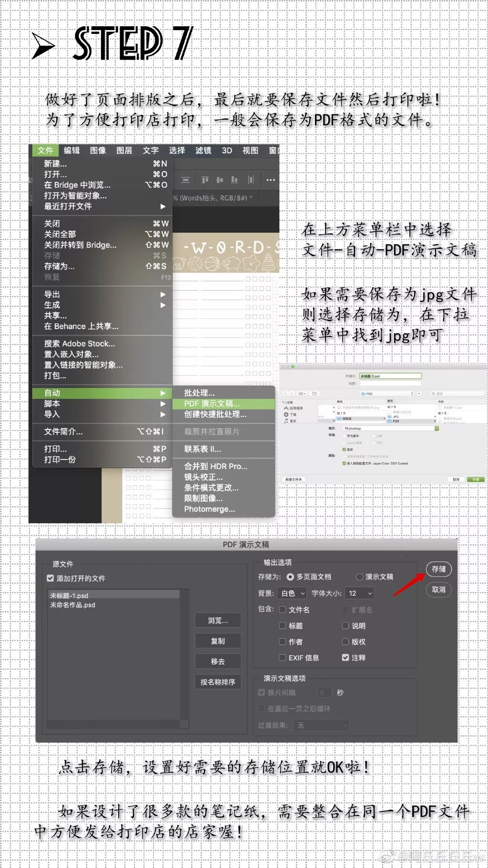Collapse save dialog with the chevron button
This screenshot has height=868, width=488.
point(418,394)
